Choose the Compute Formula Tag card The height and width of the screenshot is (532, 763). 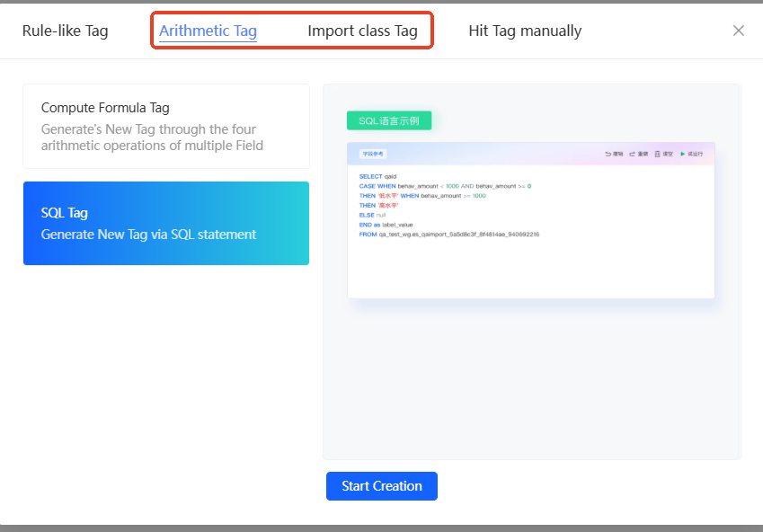coord(166,126)
